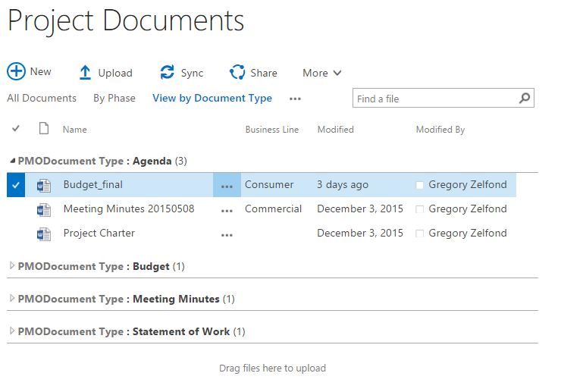Sort by Modified By column header

click(x=440, y=130)
